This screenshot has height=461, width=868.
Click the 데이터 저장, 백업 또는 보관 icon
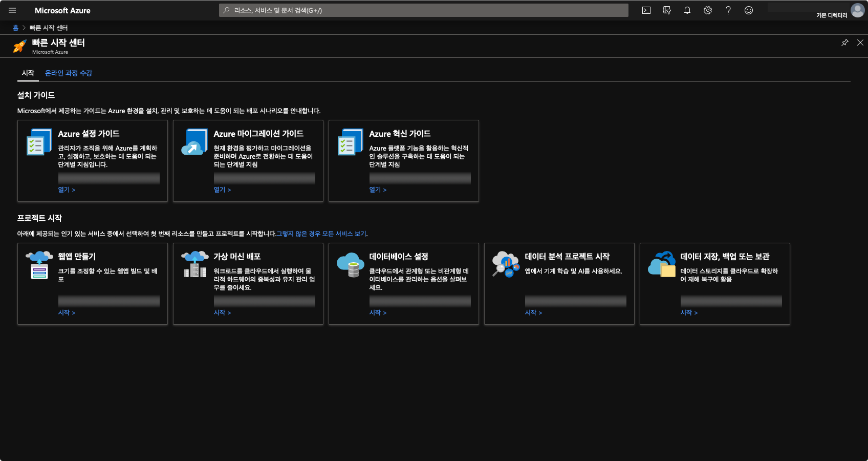click(x=662, y=264)
